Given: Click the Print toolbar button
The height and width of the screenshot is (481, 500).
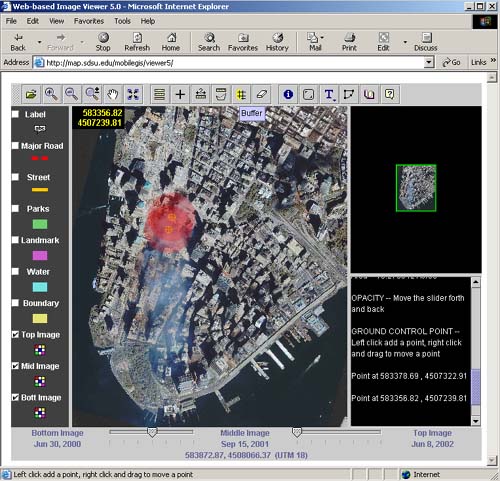Looking at the screenshot, I should point(349,42).
